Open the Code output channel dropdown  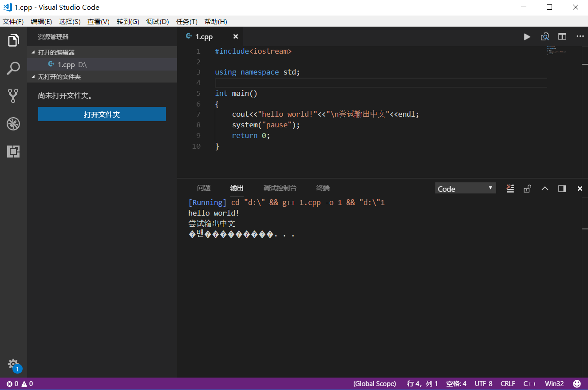[465, 188]
